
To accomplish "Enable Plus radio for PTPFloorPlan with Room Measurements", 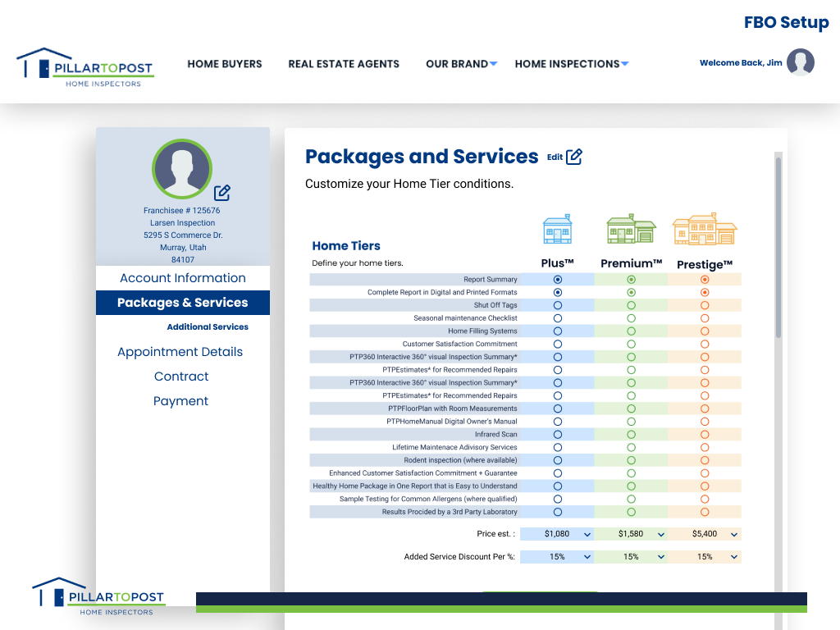I will 558,409.
